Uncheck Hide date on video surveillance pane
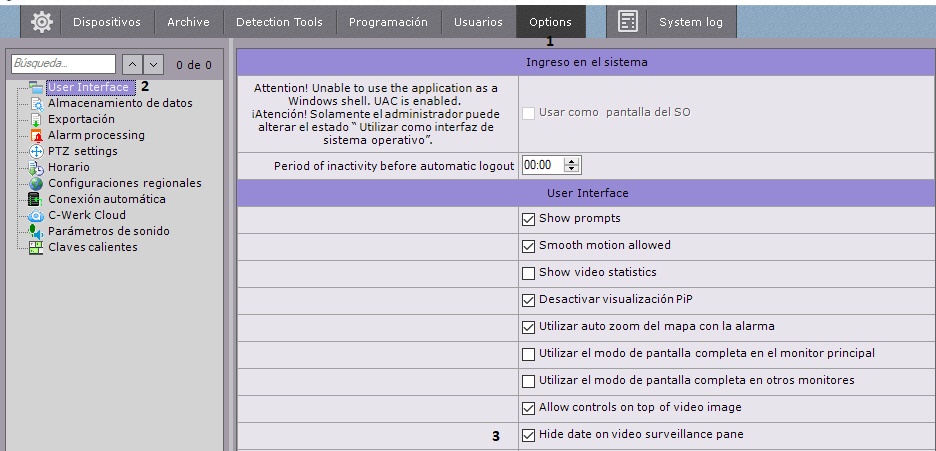This screenshot has width=936, height=451. (x=528, y=434)
